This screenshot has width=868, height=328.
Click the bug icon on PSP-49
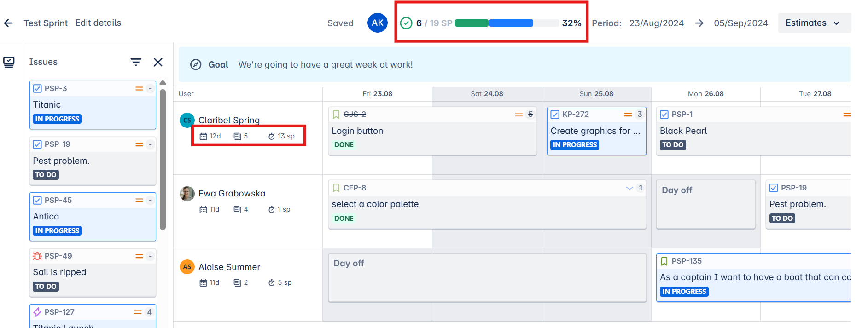(37, 256)
